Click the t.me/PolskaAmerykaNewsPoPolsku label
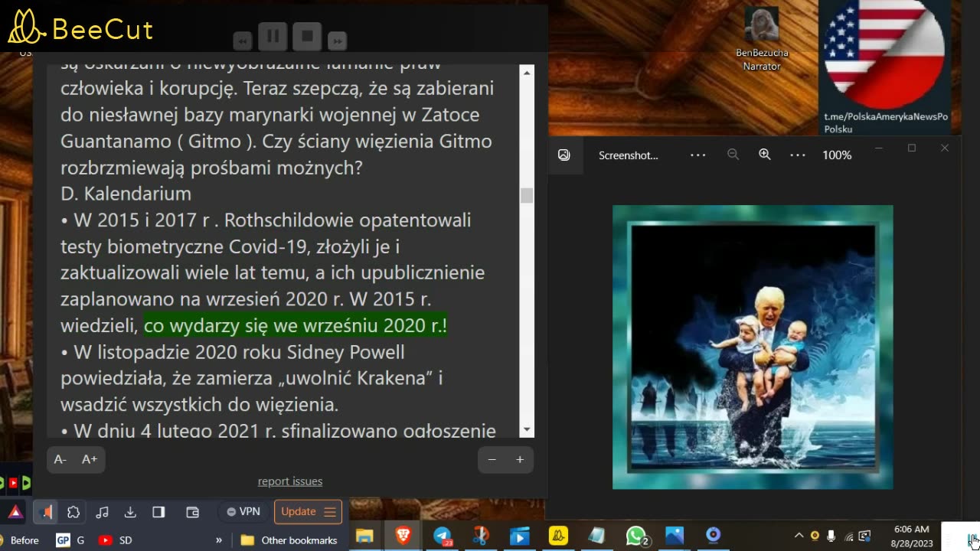 coord(886,122)
